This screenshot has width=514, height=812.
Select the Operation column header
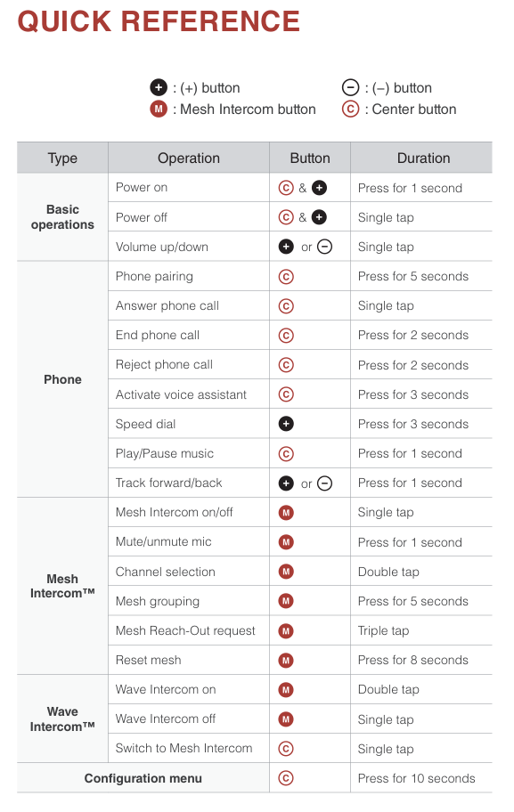(x=189, y=158)
